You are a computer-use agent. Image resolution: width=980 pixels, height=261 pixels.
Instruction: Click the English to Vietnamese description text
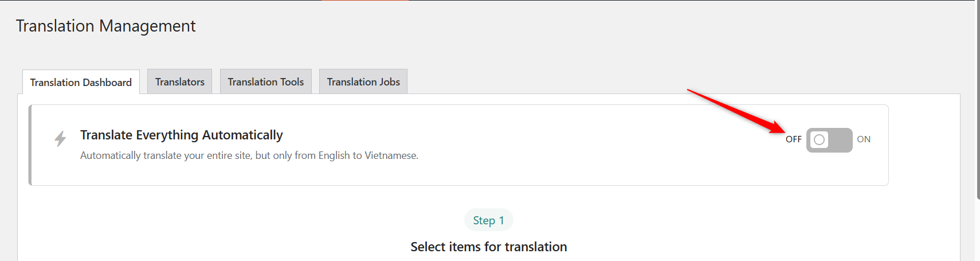[249, 155]
